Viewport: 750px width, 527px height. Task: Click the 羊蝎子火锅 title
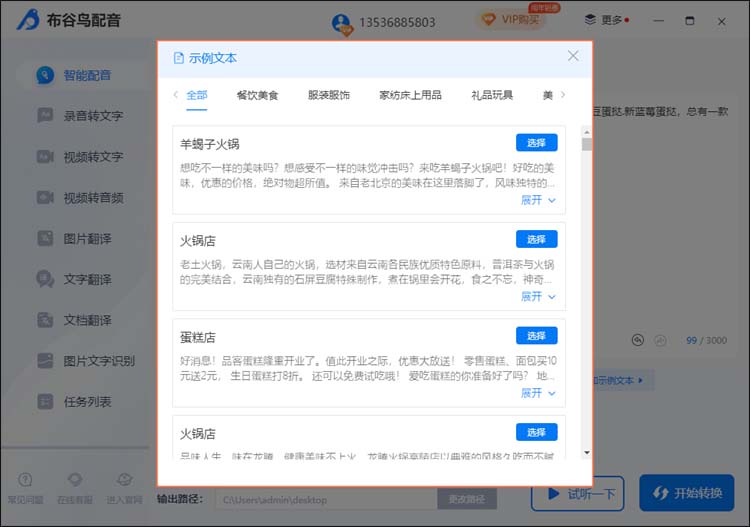(x=210, y=144)
